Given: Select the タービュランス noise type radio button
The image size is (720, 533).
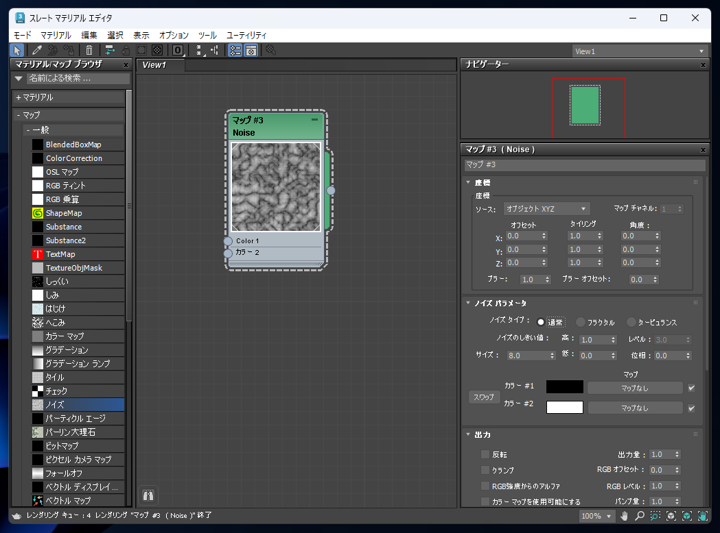Looking at the screenshot, I should point(631,322).
